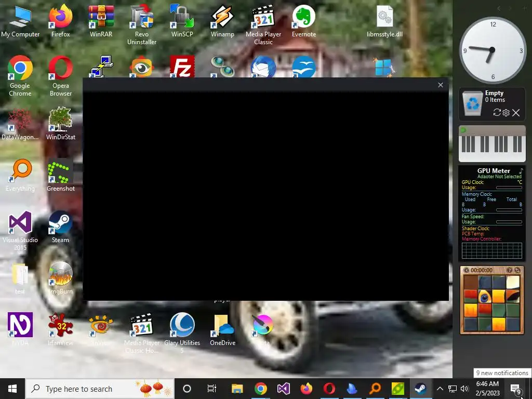This screenshot has width=532, height=399.
Task: Click the green pea pod taskbar icon
Action: click(x=397, y=389)
